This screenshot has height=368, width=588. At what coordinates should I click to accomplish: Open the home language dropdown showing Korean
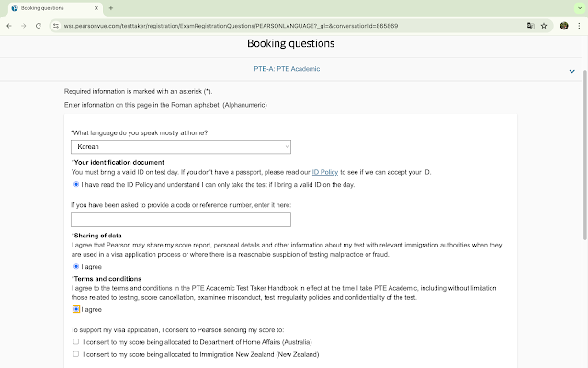tap(181, 146)
